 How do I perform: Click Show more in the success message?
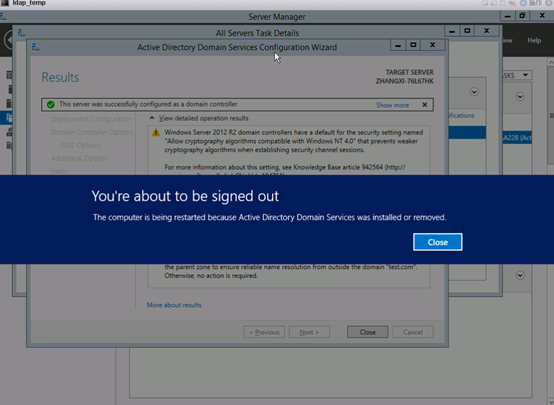[392, 105]
